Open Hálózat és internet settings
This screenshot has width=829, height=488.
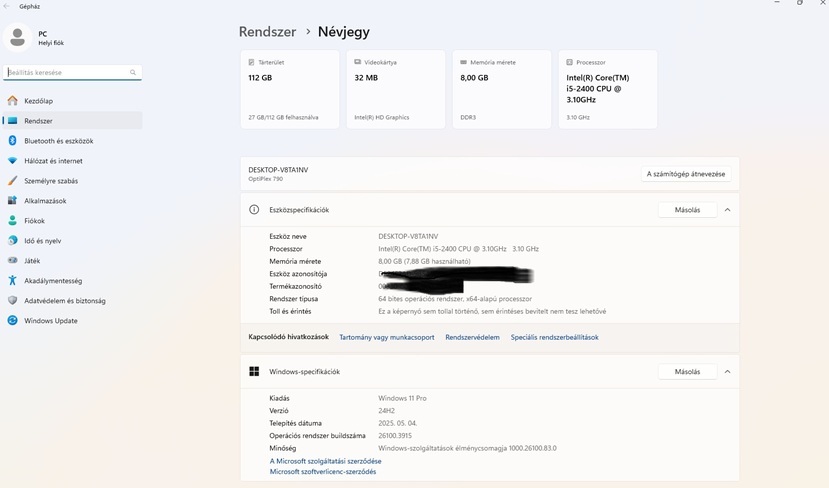pyautogui.click(x=72, y=161)
